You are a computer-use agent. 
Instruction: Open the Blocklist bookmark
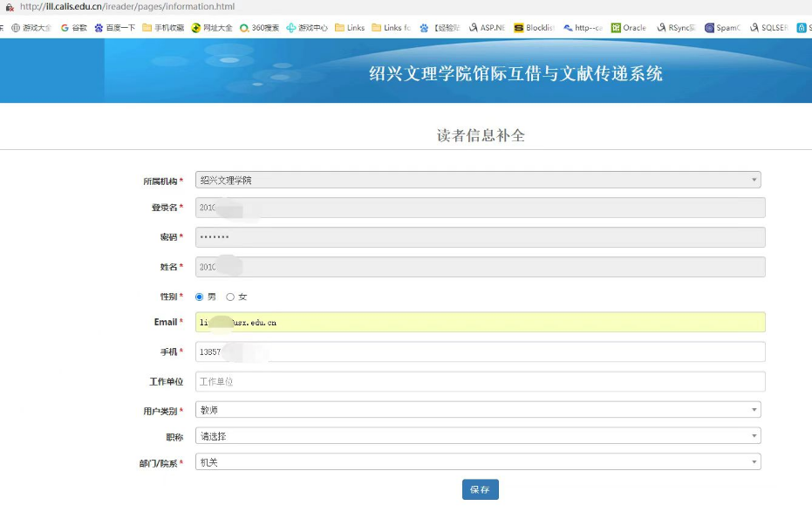coord(534,28)
